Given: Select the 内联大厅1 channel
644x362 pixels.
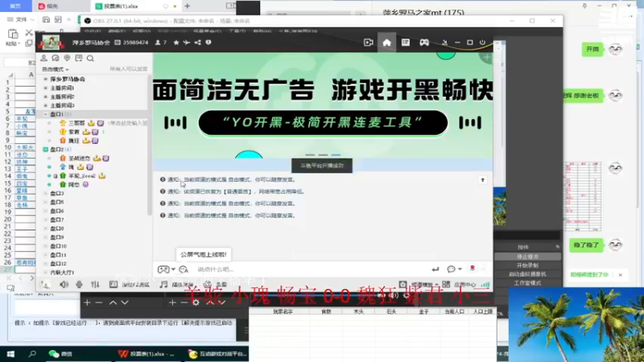Looking at the screenshot, I should (62, 273).
